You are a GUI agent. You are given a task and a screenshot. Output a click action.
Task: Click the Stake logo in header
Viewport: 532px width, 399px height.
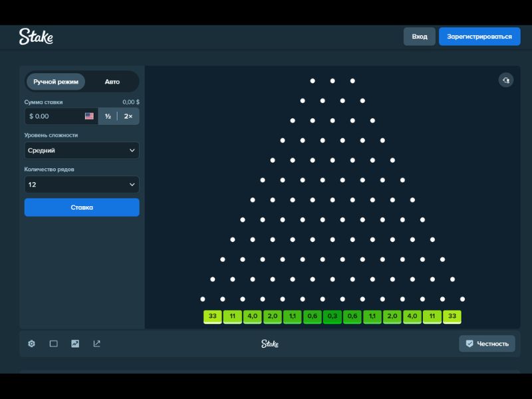tap(36, 37)
